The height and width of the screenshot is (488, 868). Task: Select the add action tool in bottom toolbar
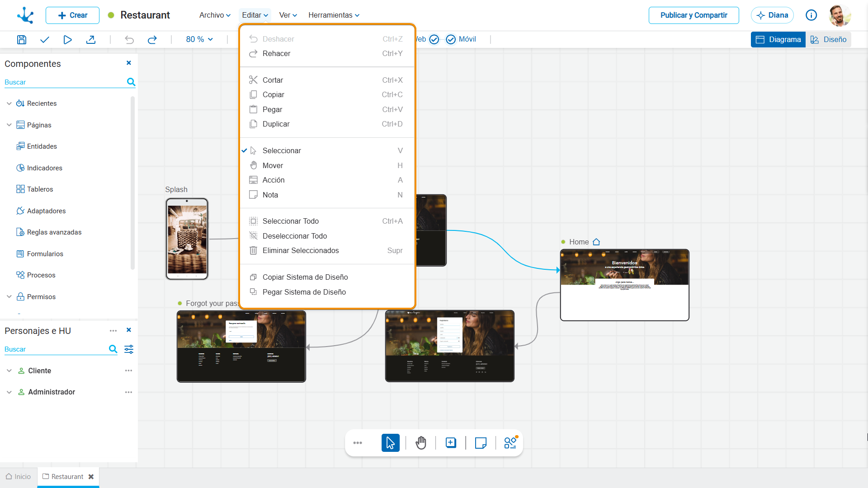tap(451, 443)
